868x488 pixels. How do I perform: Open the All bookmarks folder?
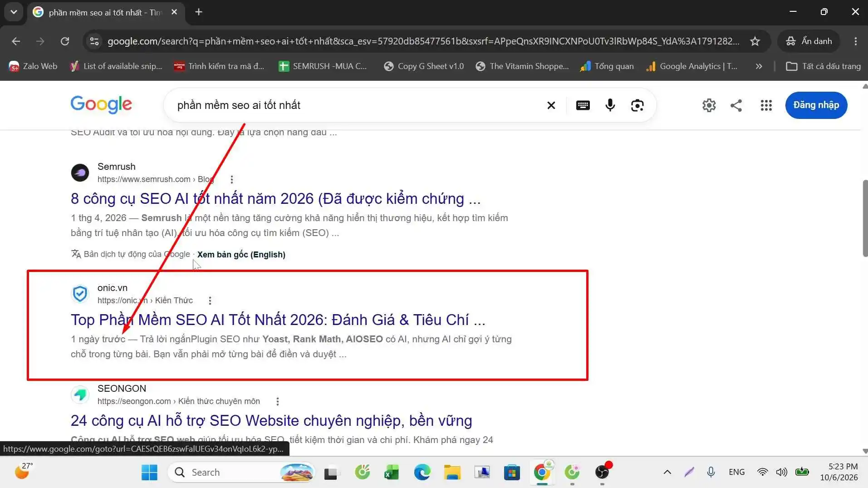click(824, 66)
